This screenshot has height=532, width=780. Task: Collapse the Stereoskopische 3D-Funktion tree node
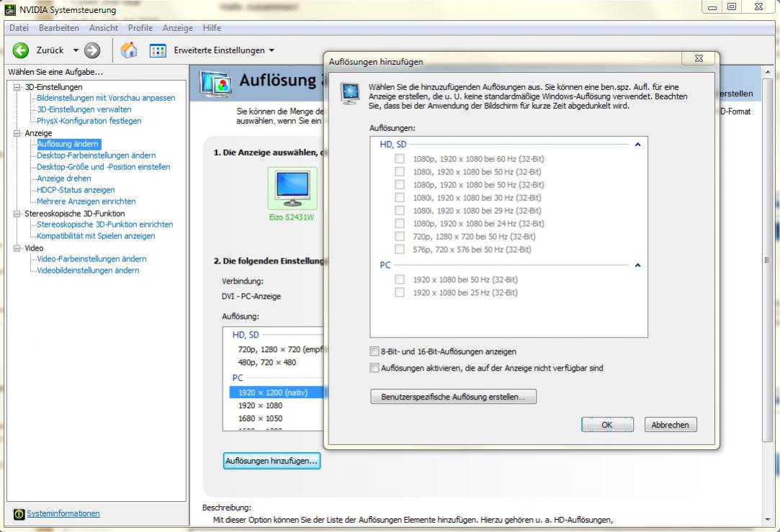(17, 214)
